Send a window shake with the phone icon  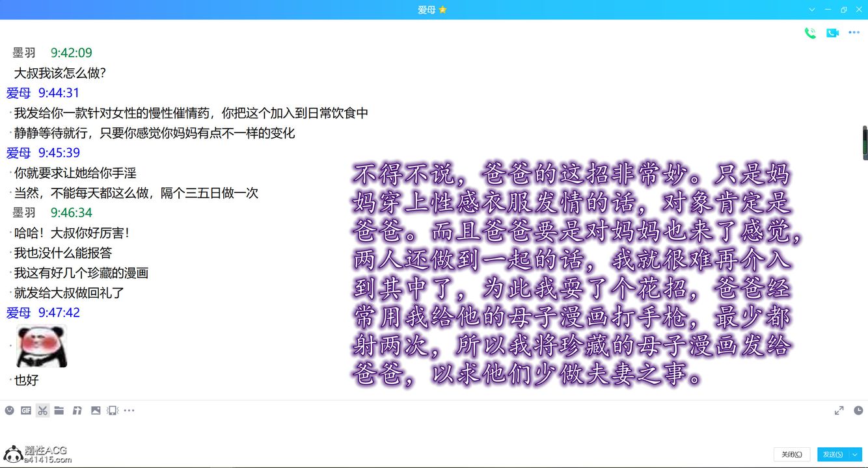point(113,410)
